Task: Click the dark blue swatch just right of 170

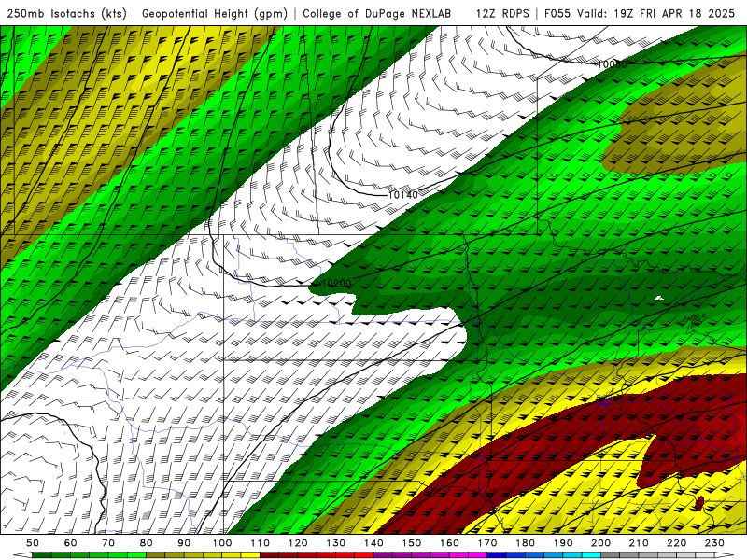Action: tap(497, 555)
